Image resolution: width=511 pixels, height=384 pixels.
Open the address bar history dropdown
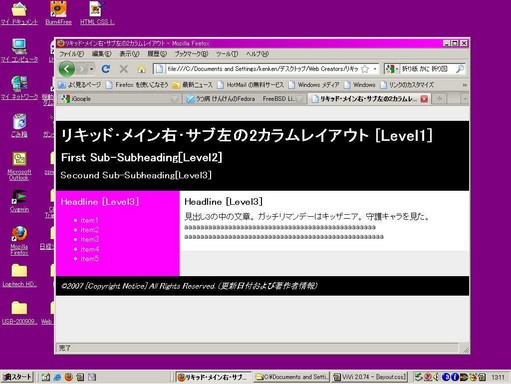[x=375, y=69]
